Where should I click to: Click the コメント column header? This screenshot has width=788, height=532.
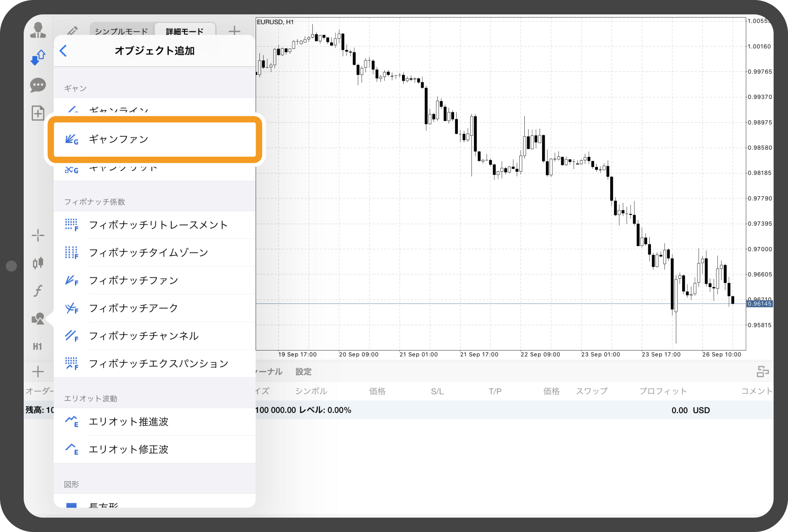click(757, 391)
